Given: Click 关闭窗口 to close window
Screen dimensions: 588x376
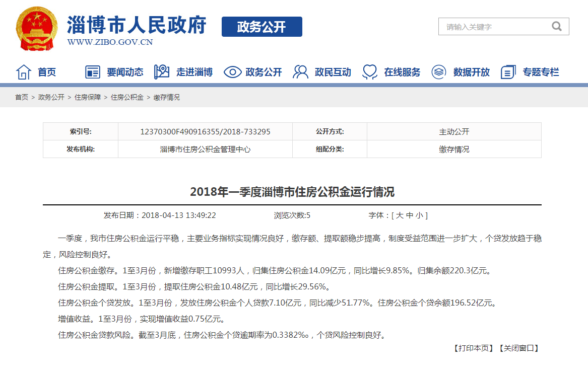Looking at the screenshot, I should [518, 348].
